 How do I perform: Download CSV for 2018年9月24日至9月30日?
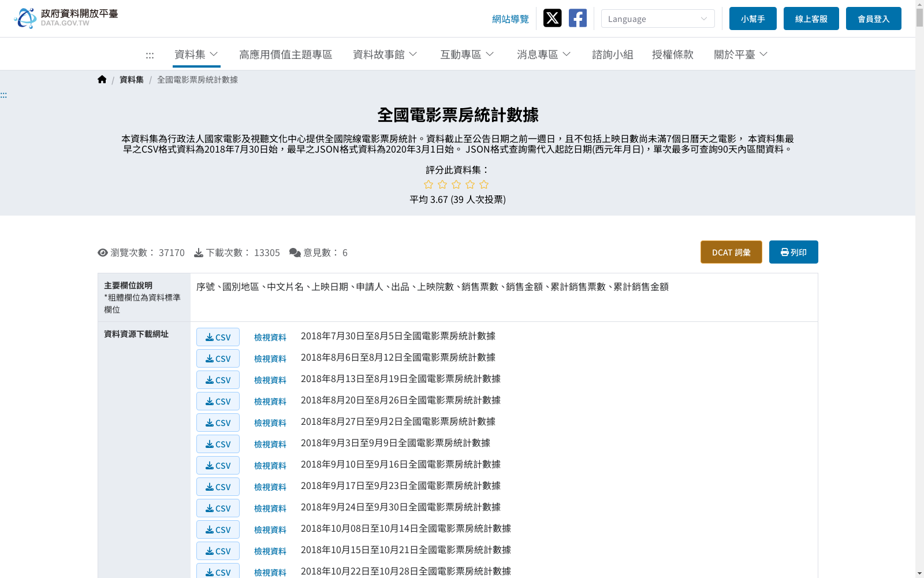coord(218,508)
